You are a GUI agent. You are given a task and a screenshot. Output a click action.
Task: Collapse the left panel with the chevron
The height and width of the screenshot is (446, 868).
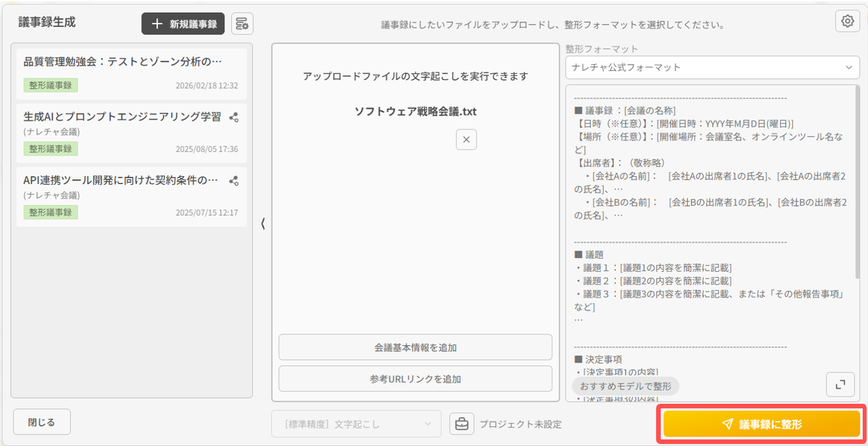pyautogui.click(x=263, y=224)
